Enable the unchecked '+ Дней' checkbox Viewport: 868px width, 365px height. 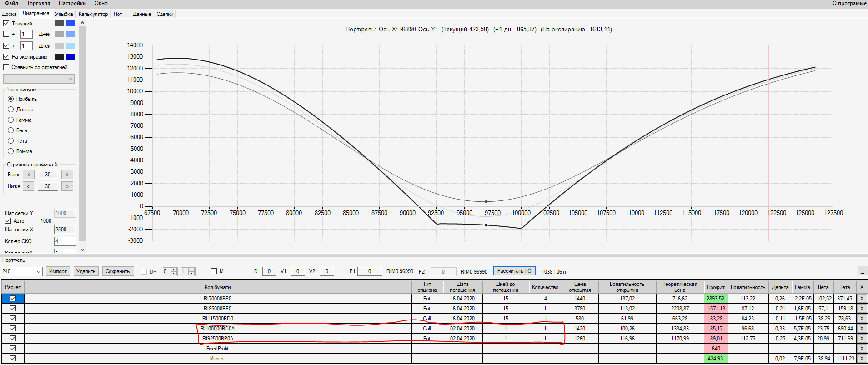6,34
